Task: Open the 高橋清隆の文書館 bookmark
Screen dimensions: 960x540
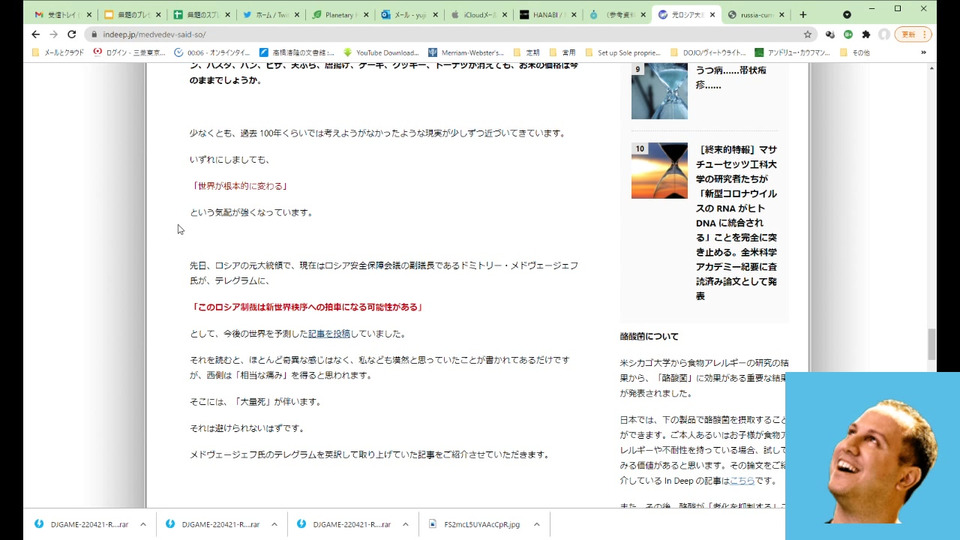Action: coord(297,53)
